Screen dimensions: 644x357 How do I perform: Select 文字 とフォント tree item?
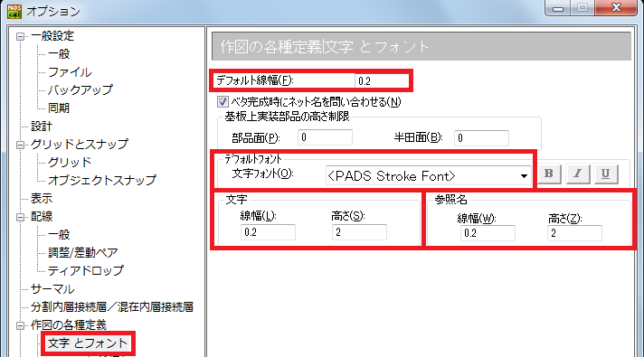pos(88,343)
